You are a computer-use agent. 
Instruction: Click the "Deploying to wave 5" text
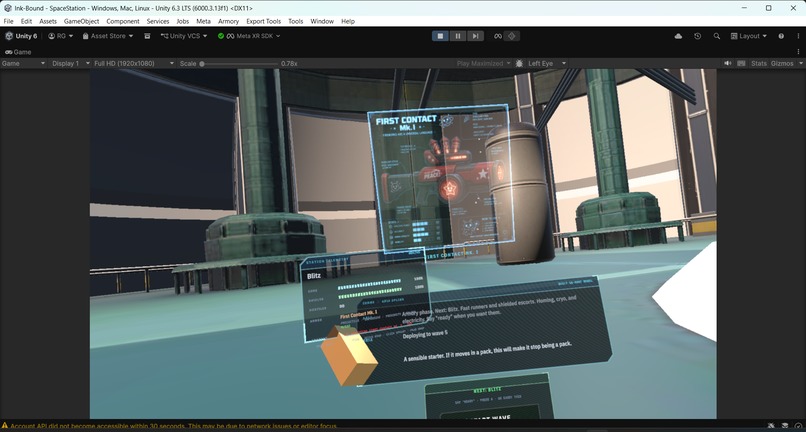(425, 334)
